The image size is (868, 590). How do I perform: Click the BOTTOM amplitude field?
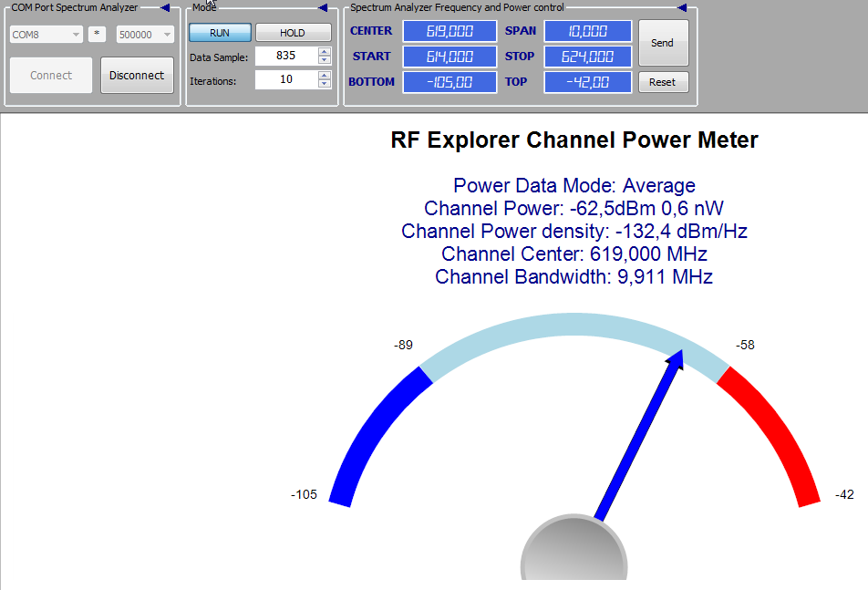(449, 82)
